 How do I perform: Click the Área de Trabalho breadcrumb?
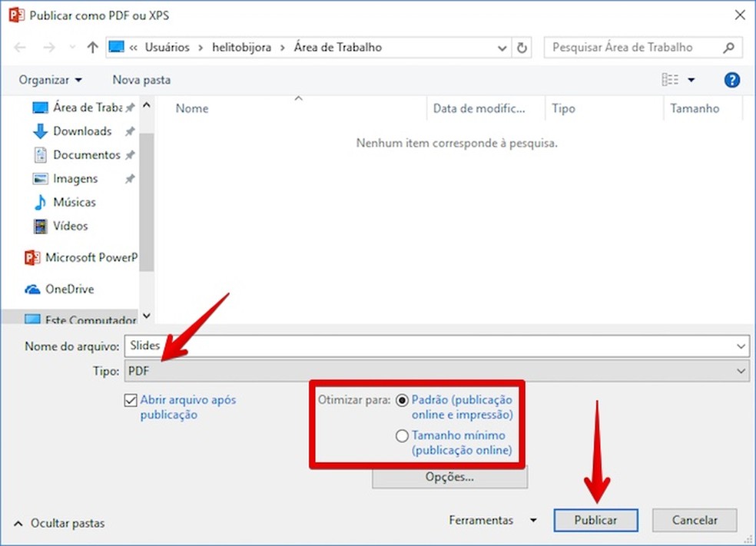coord(337,47)
